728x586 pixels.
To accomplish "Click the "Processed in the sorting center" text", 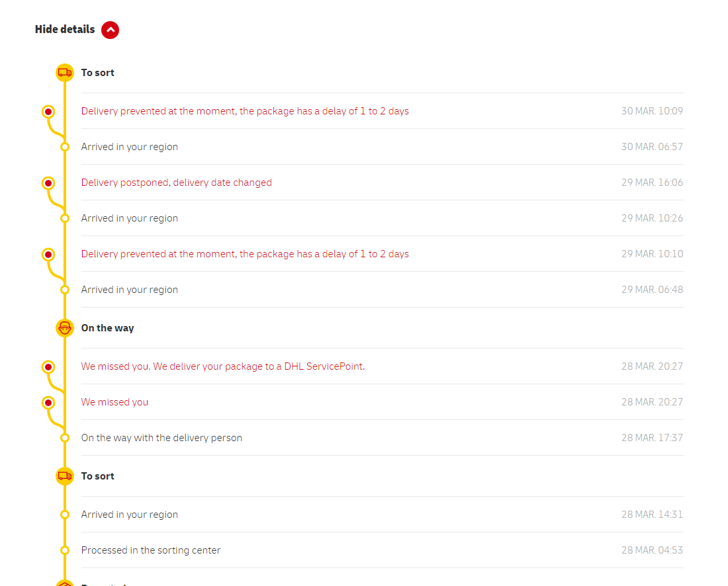I will tap(151, 550).
